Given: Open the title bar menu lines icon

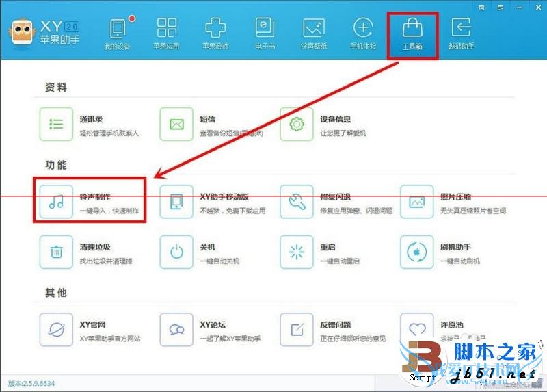Looking at the screenshot, I should 501,8.
